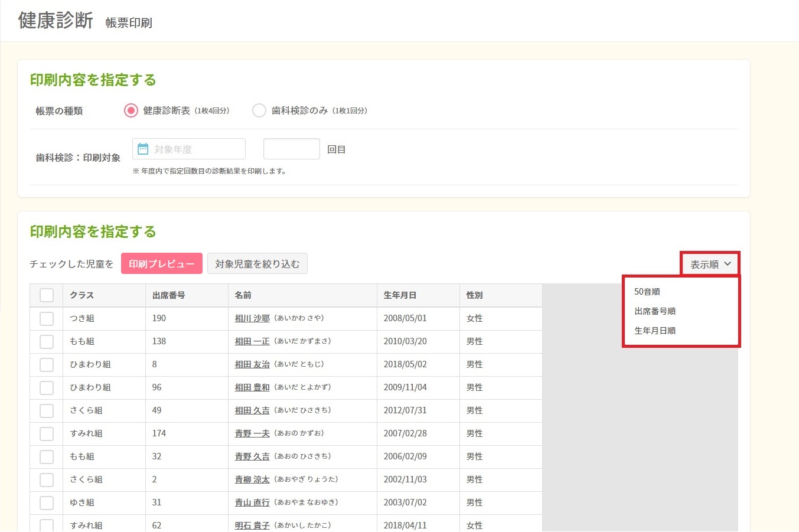
Task: Click the 印刷プレビュー button
Action: (162, 263)
